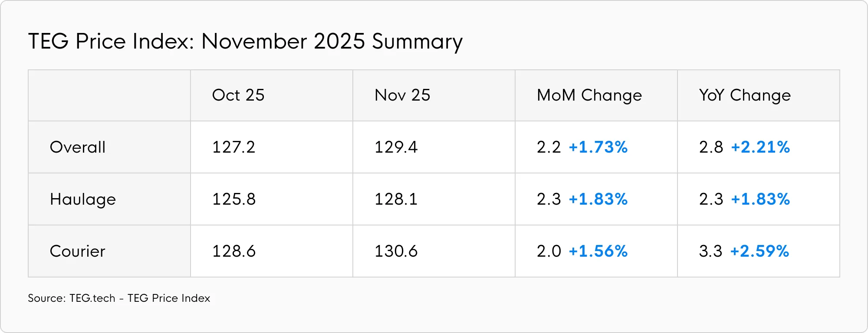Click the MoM Change column header
Image resolution: width=868 pixels, height=333 pixels.
pyautogui.click(x=589, y=95)
